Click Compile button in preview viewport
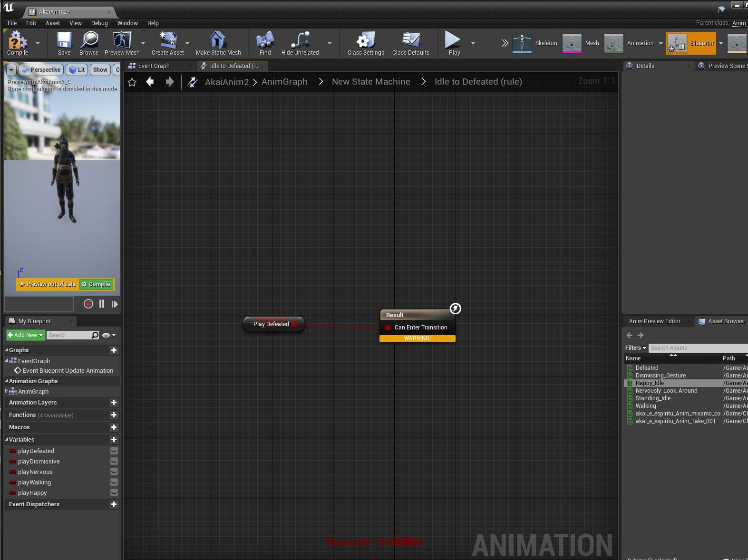This screenshot has height=560, width=748. click(97, 284)
